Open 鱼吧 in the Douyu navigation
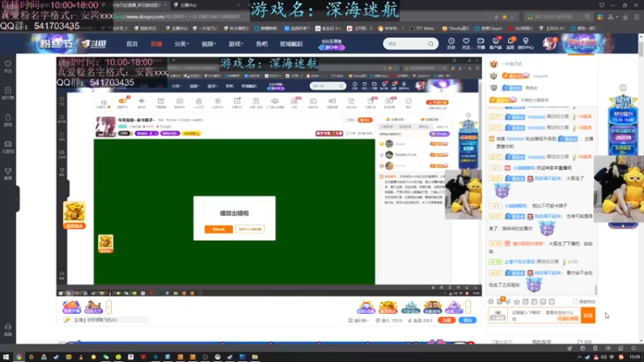 click(x=262, y=44)
